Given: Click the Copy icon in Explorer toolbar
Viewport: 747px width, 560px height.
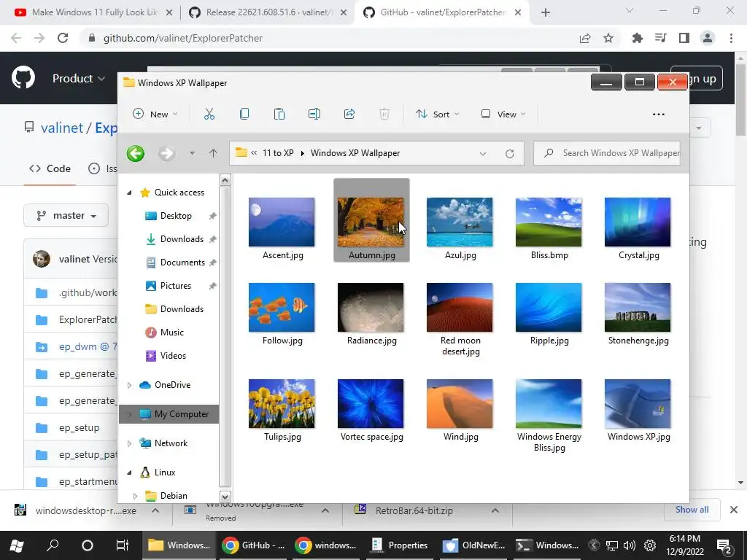Looking at the screenshot, I should 244,114.
